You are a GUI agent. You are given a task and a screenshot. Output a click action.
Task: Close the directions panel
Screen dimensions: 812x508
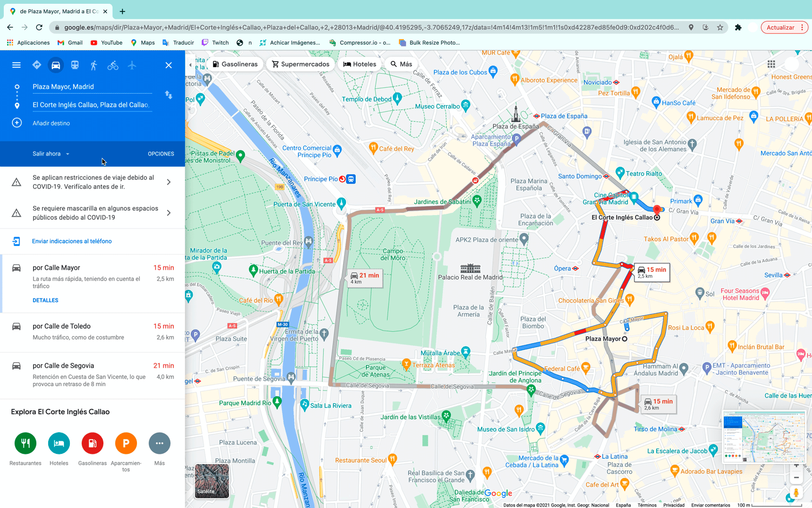pos(168,65)
